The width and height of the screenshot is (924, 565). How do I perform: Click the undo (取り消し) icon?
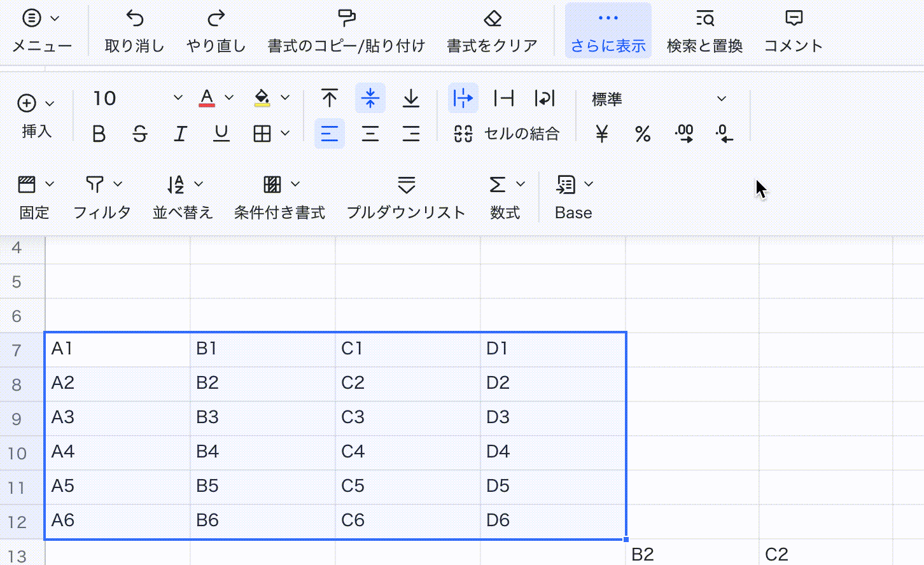[134, 18]
